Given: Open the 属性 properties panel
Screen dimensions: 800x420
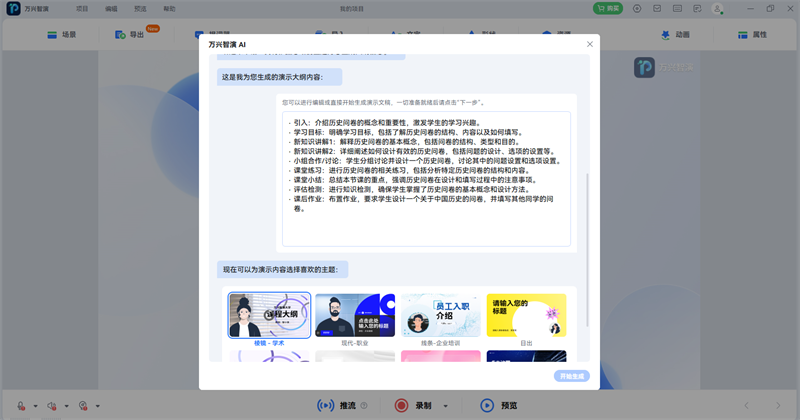Looking at the screenshot, I should [x=751, y=34].
